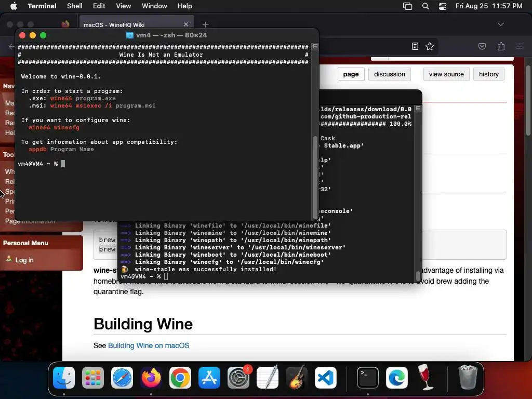Open the wiki 'discussion' tab
532x399 pixels.
[390, 74]
